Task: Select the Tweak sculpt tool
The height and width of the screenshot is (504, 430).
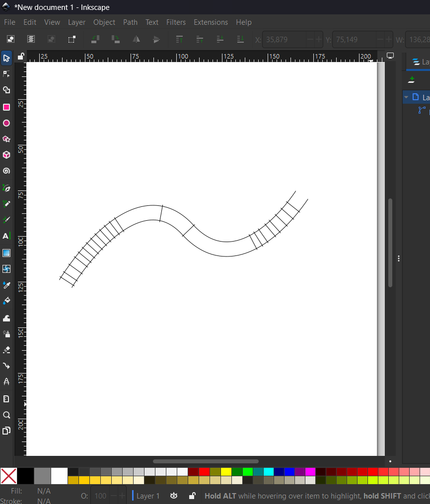Action: 6,318
